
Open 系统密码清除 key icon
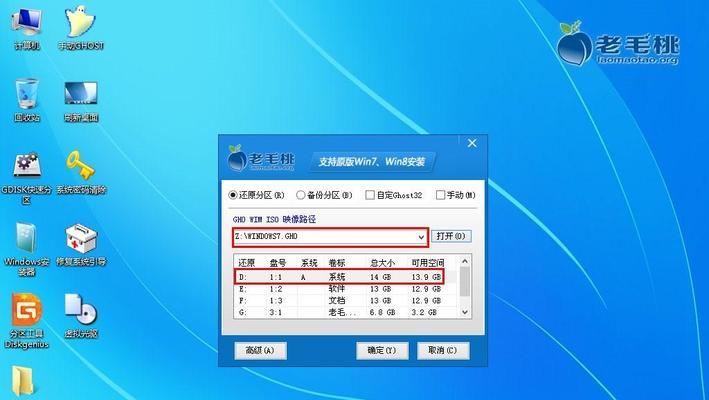coord(80,167)
